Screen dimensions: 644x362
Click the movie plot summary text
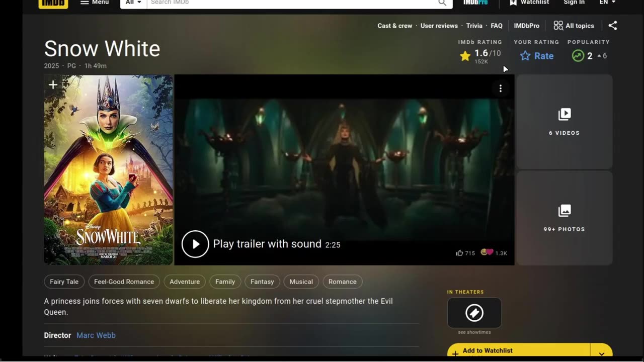218,307
